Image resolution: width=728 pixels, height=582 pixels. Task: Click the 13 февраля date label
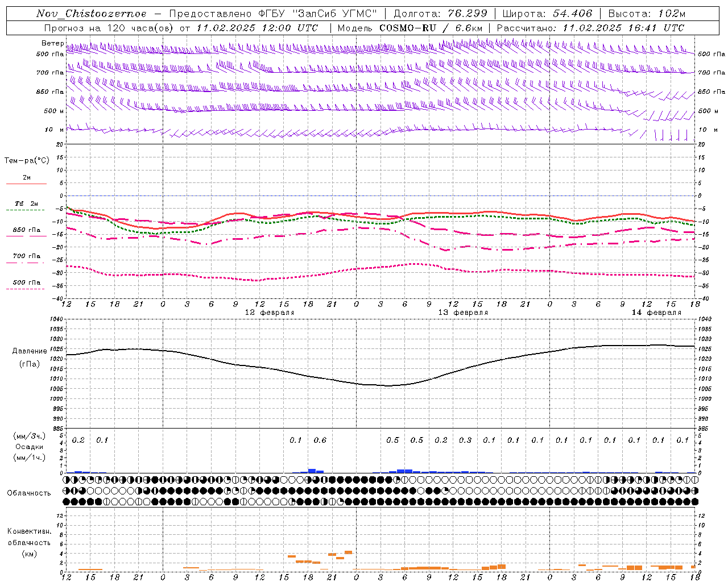(x=463, y=313)
